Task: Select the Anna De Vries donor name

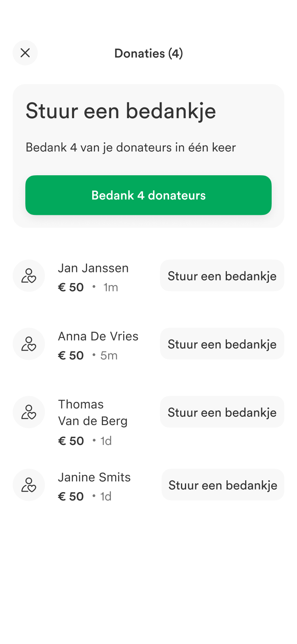Action: (98, 336)
